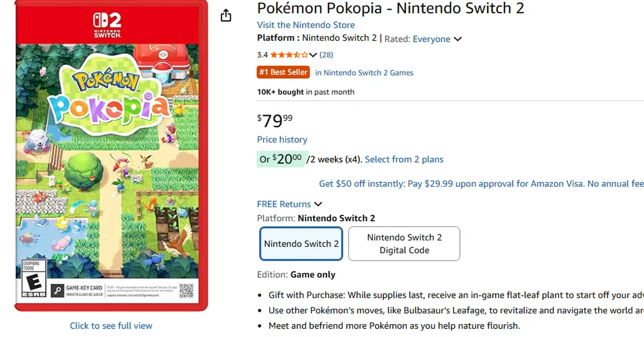Click the QR code on the box art
This screenshot has width=644, height=337.
pos(186,290)
